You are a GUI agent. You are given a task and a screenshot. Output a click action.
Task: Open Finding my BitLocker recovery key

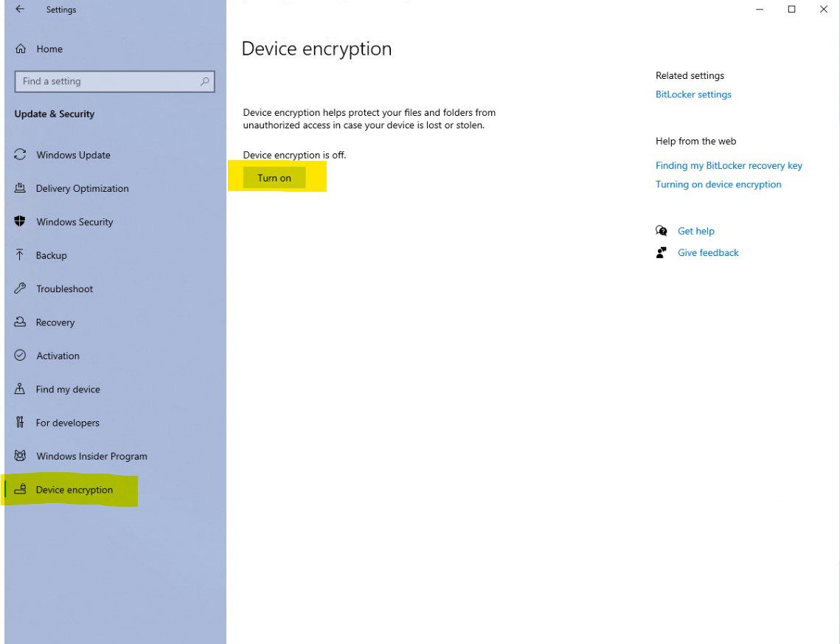click(729, 165)
